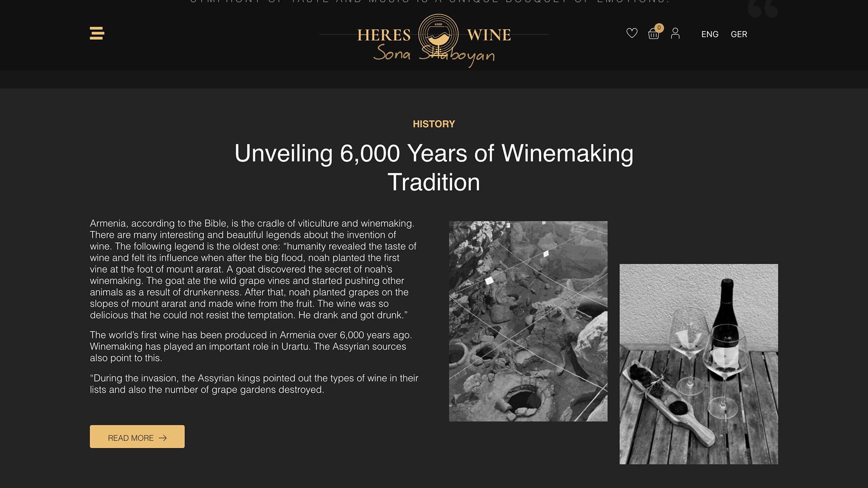This screenshot has width=868, height=488.
Task: Open the wine bottle and glasses photo
Action: (x=698, y=364)
